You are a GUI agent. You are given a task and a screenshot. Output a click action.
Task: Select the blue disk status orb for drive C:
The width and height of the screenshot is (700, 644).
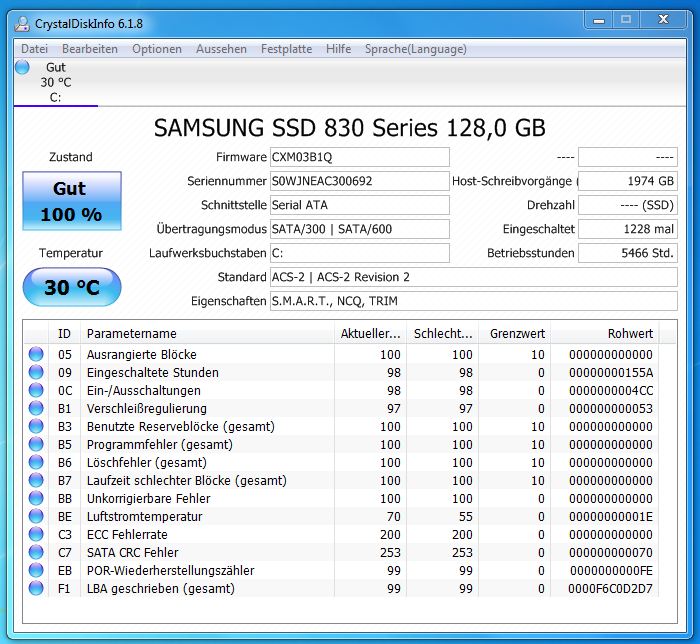click(23, 67)
